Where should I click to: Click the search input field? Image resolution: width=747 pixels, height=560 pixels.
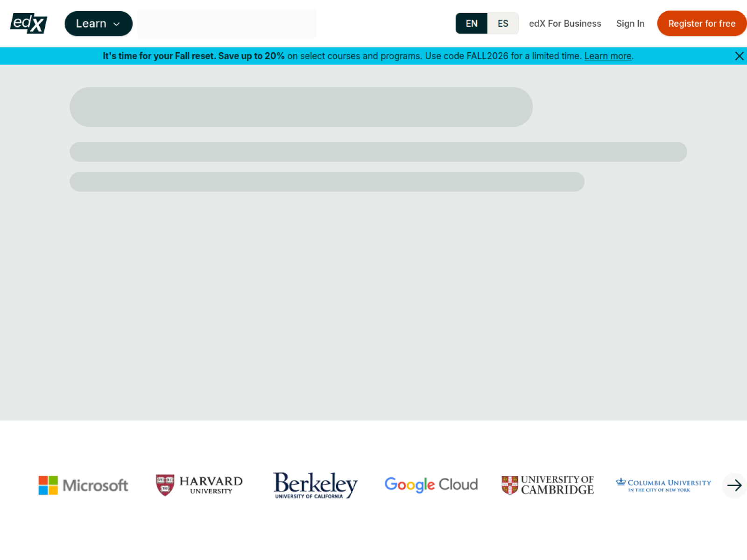227,23
